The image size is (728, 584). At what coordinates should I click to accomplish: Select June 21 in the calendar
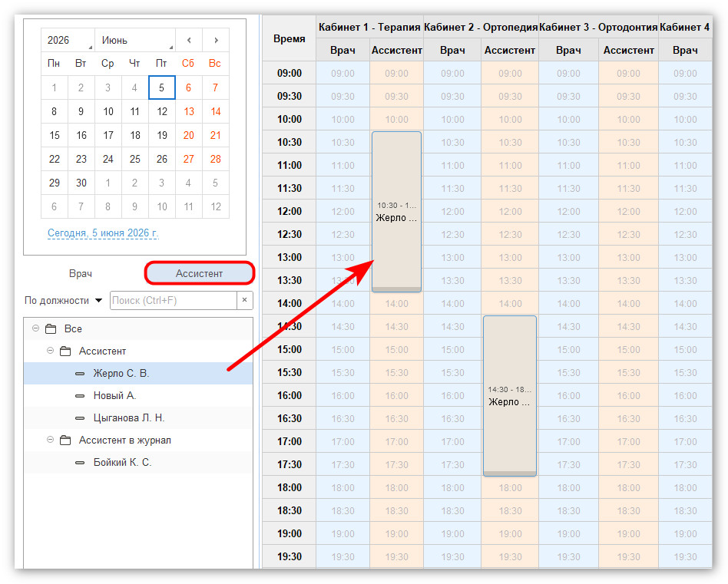(216, 135)
